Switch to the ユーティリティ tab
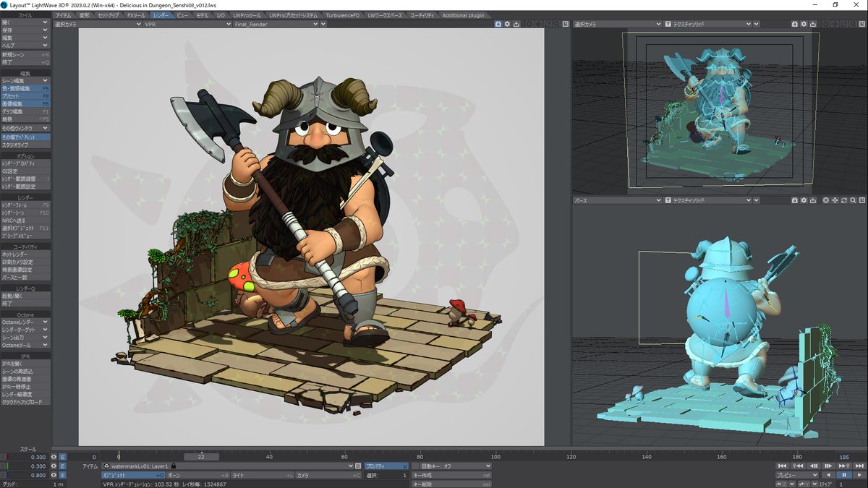This screenshot has width=868, height=488. click(422, 14)
